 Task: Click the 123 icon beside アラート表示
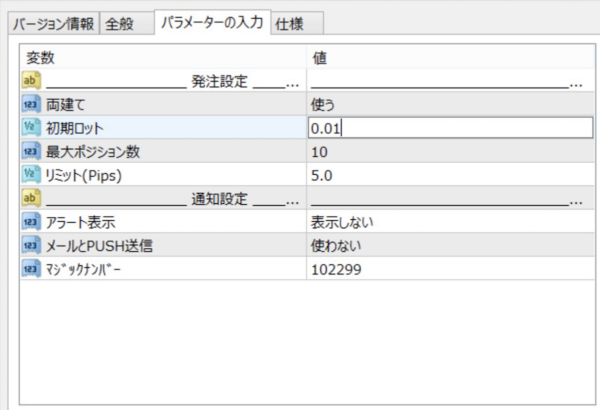click(x=31, y=222)
